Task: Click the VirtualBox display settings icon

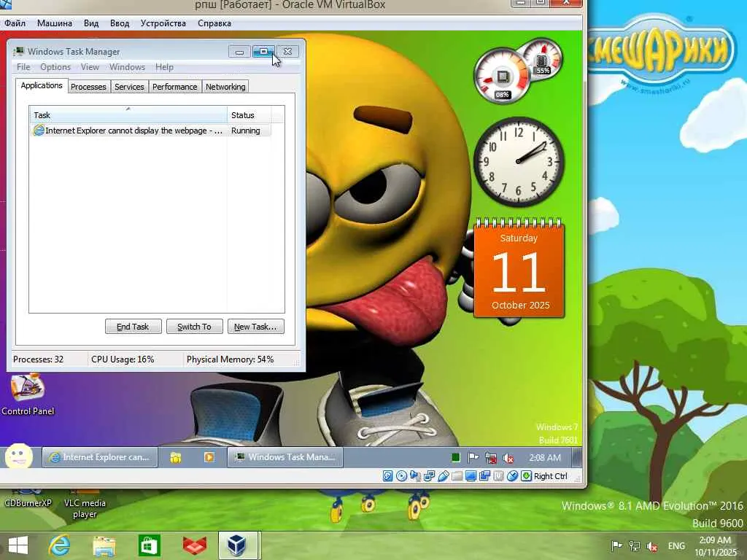Action: (x=471, y=475)
